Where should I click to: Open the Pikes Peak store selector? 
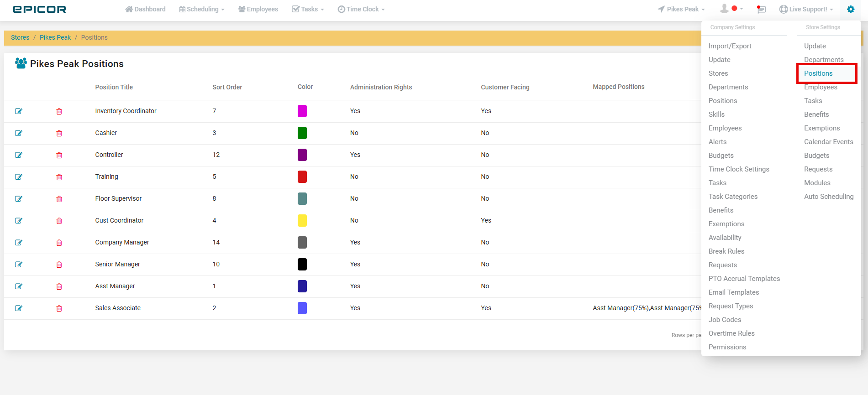click(681, 9)
